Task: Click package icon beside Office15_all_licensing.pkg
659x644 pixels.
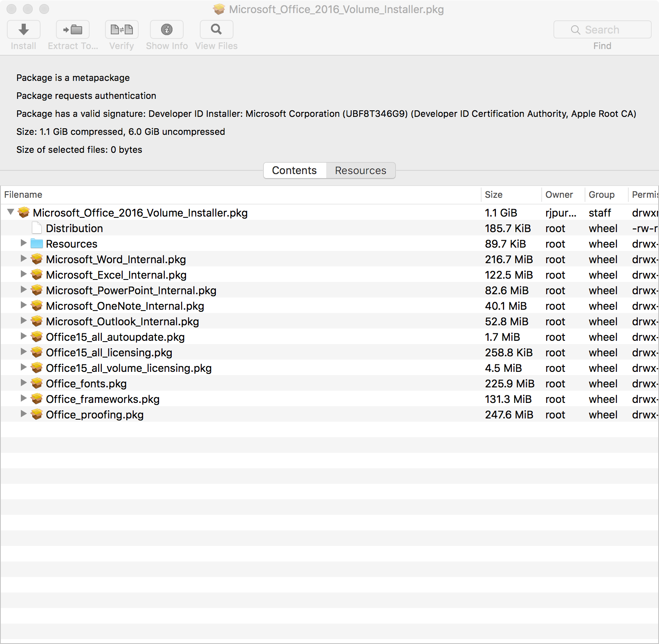Action: coord(37,352)
